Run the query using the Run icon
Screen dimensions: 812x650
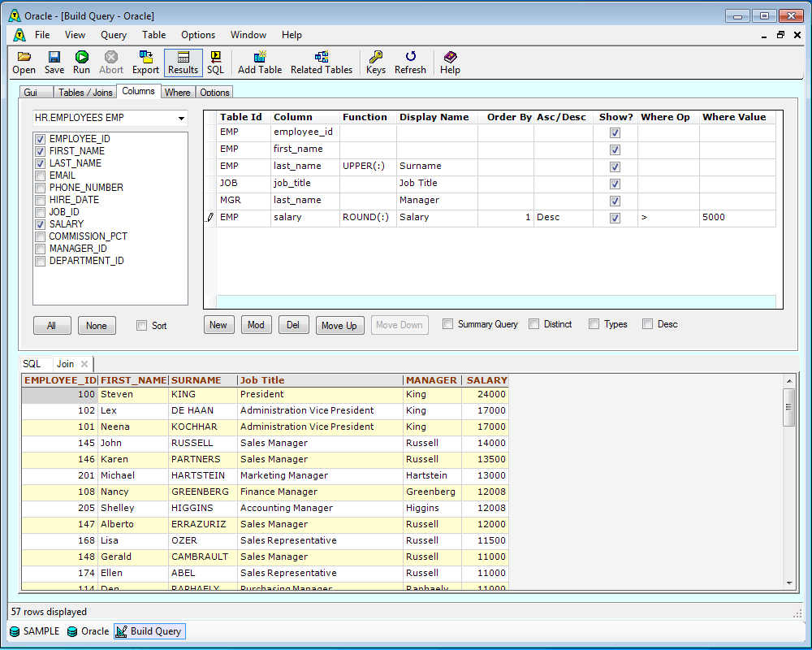pos(81,63)
